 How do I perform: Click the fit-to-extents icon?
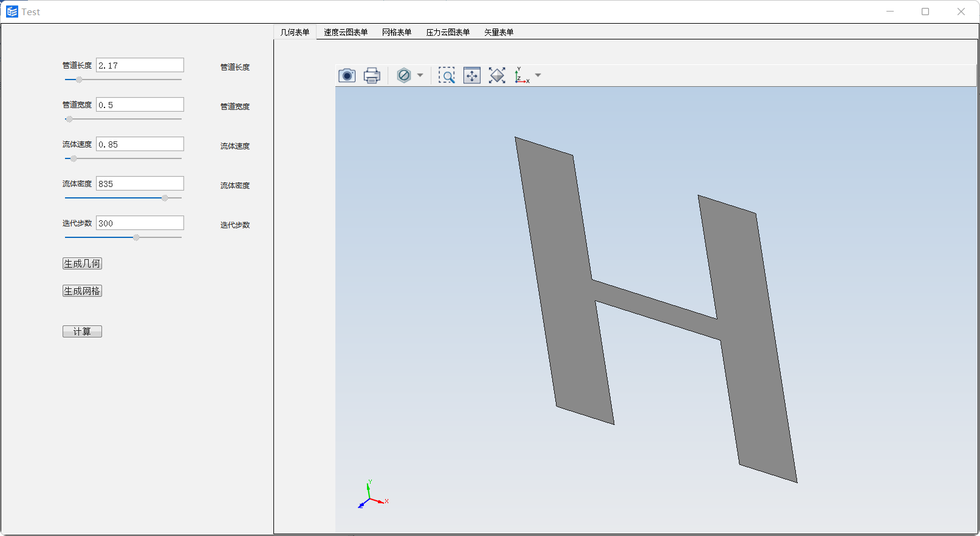pos(497,75)
